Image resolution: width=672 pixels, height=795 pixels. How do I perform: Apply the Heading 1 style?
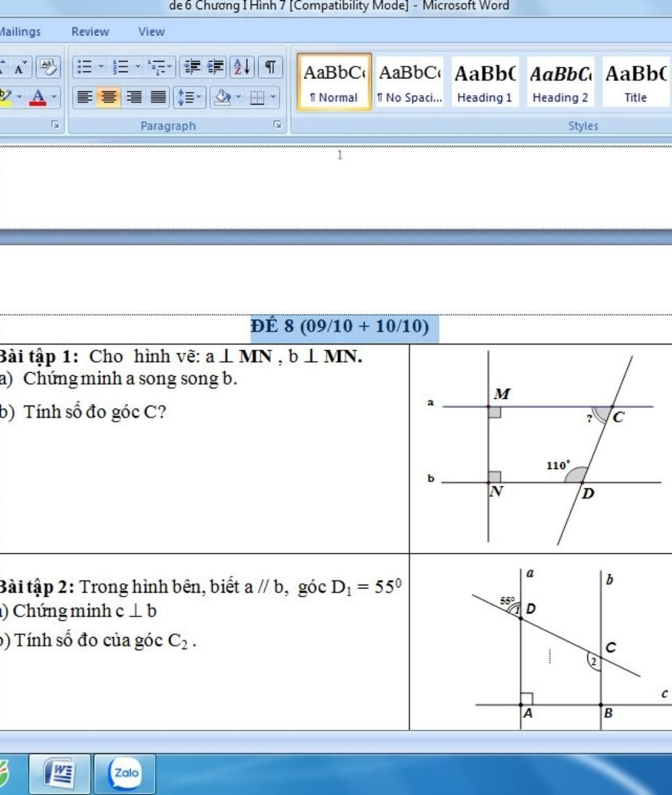click(x=484, y=82)
